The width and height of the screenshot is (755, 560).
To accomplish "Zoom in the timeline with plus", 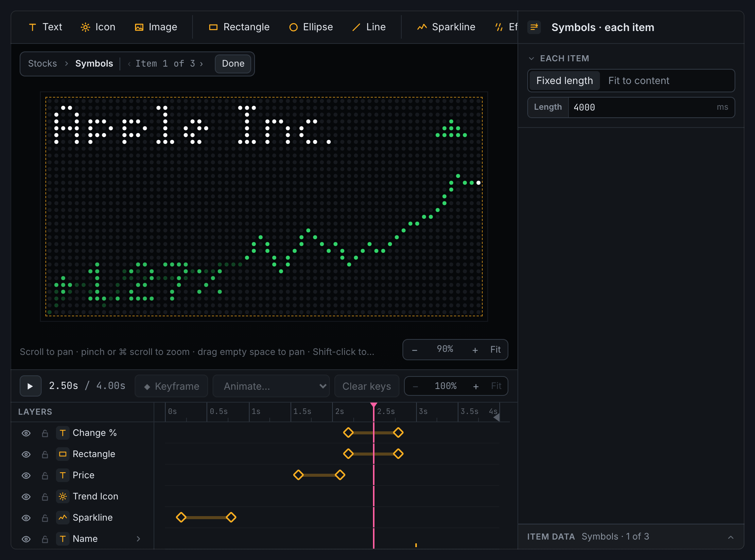I will point(476,386).
